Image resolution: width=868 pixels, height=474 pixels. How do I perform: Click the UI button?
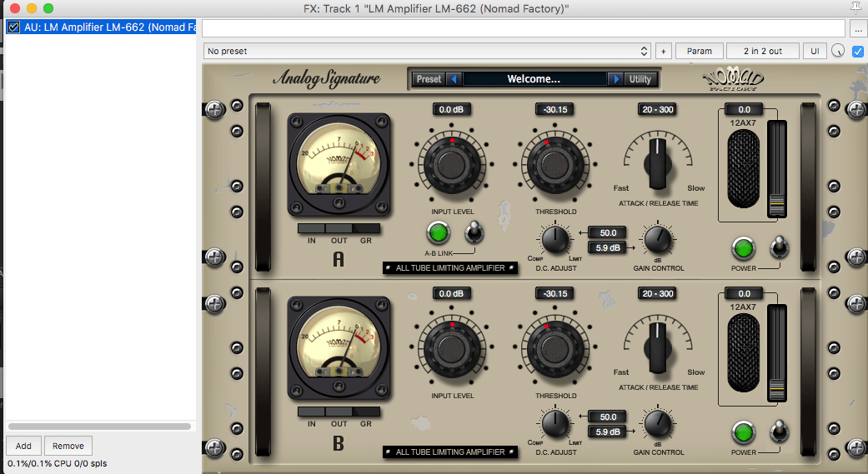coord(815,51)
